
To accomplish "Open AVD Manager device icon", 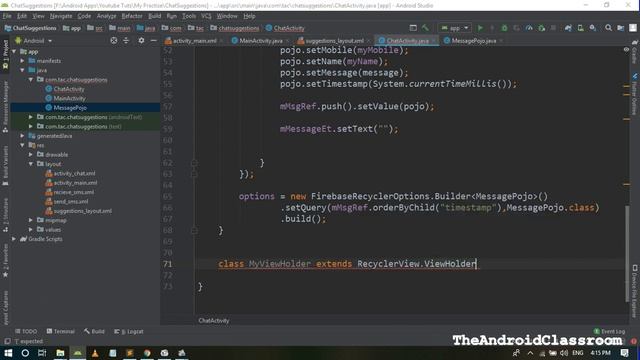I will click(x=580, y=28).
